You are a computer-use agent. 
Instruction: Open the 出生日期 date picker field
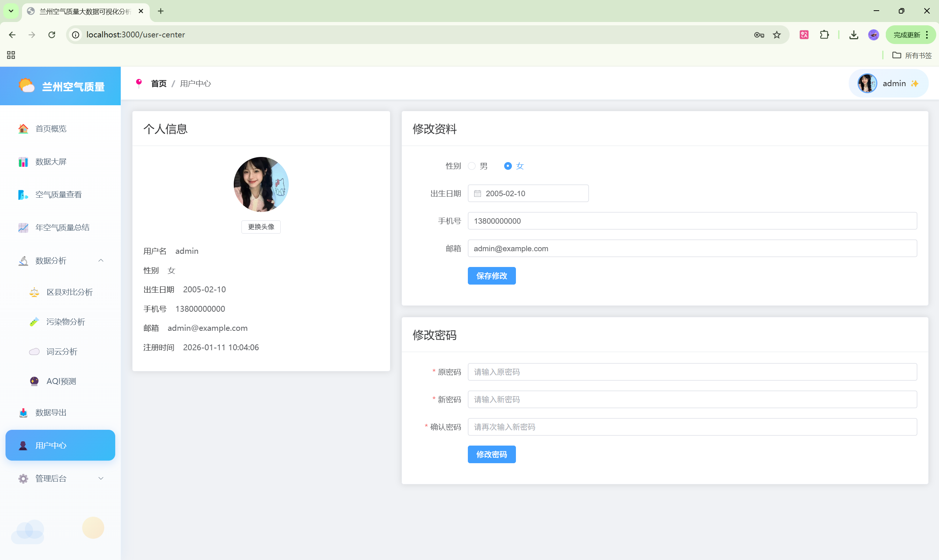528,194
